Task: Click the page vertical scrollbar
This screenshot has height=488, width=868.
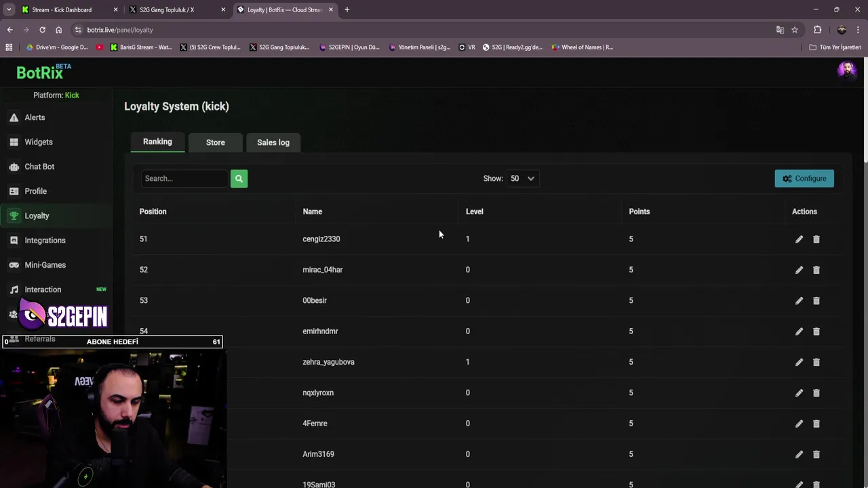Action: 865,110
